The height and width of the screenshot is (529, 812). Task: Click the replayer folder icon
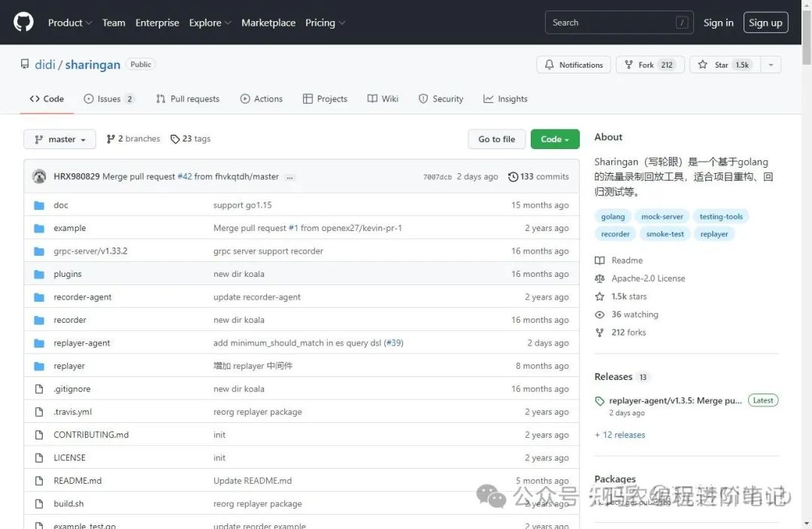(x=39, y=366)
